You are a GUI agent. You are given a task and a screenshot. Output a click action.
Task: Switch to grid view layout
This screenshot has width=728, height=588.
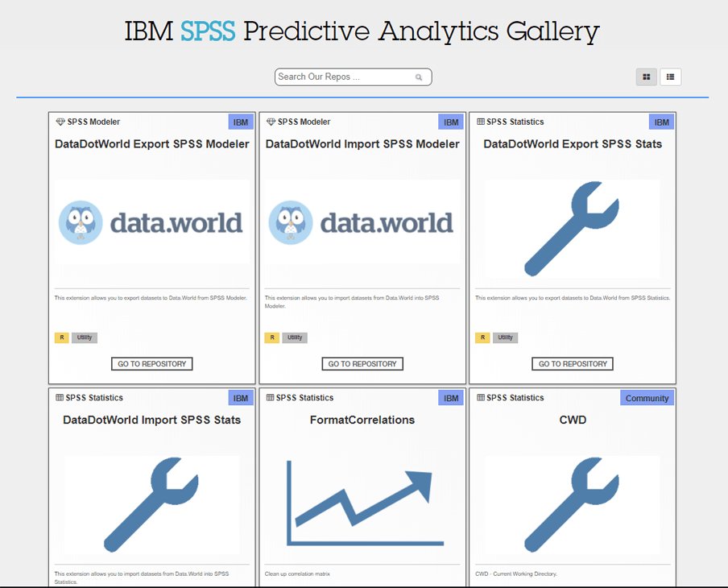[647, 77]
